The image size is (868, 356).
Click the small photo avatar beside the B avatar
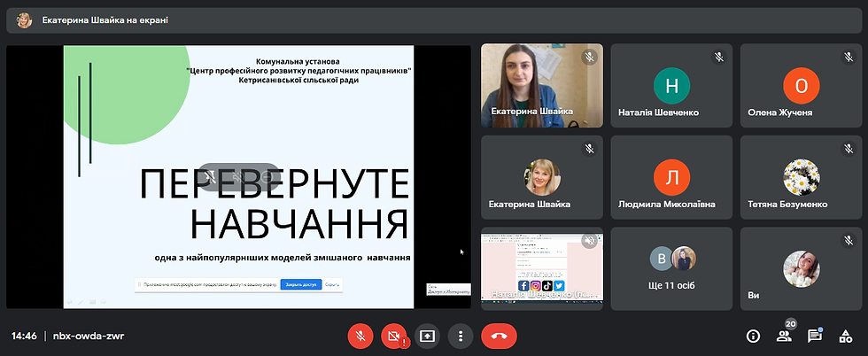684,259
